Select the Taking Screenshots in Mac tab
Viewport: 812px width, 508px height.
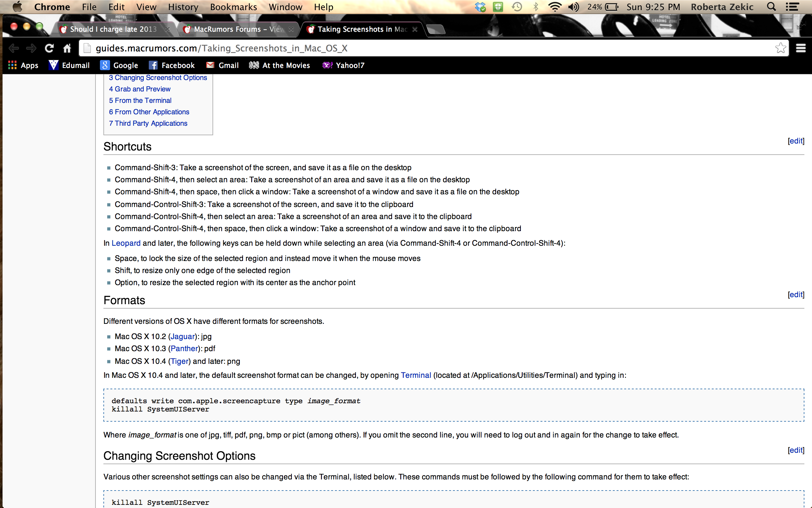[x=362, y=29]
